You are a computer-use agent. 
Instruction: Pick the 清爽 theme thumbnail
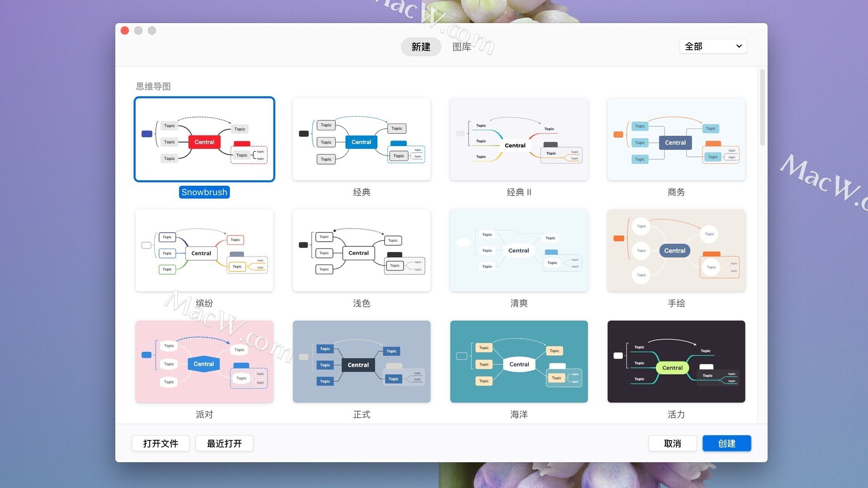click(519, 250)
